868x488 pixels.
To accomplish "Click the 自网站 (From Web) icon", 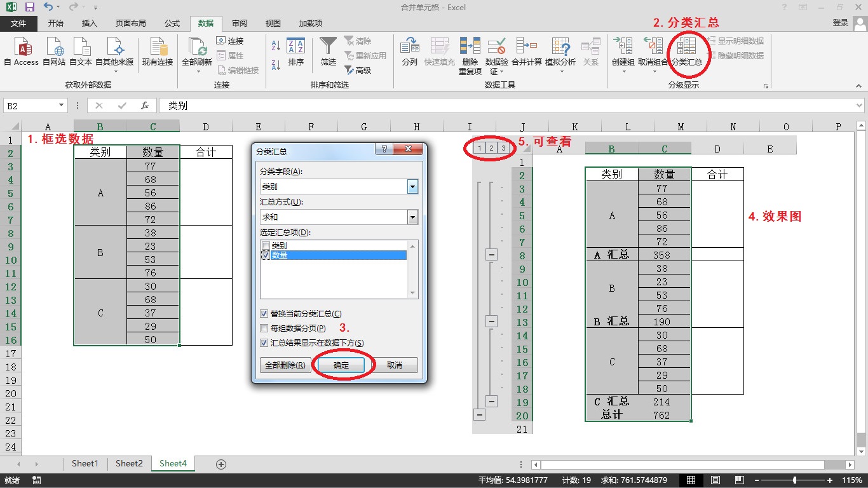I will pos(54,51).
